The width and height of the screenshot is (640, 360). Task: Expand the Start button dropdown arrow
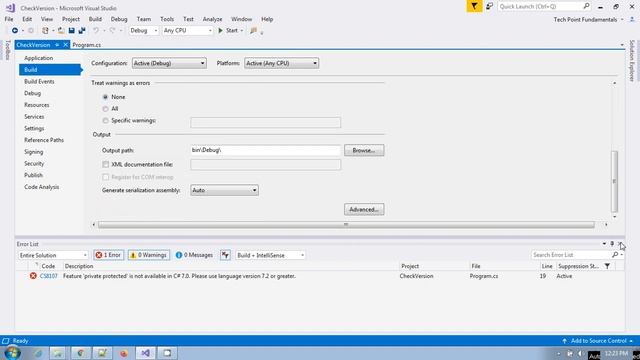click(x=242, y=31)
